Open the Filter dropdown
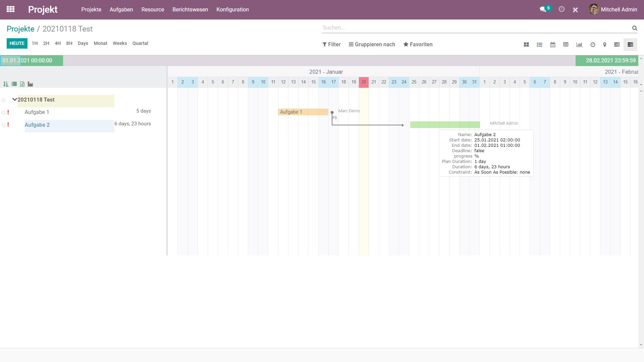Image resolution: width=644 pixels, height=362 pixels. pos(331,45)
